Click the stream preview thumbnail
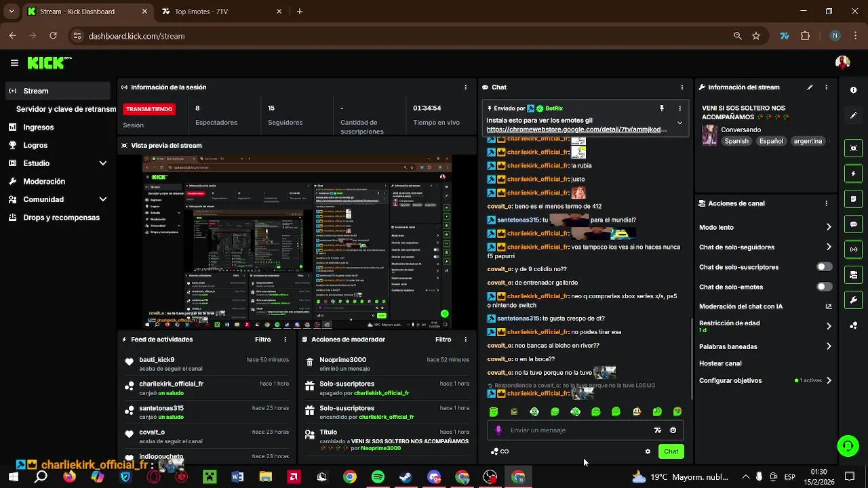The image size is (868, 488). pyautogui.click(x=297, y=242)
